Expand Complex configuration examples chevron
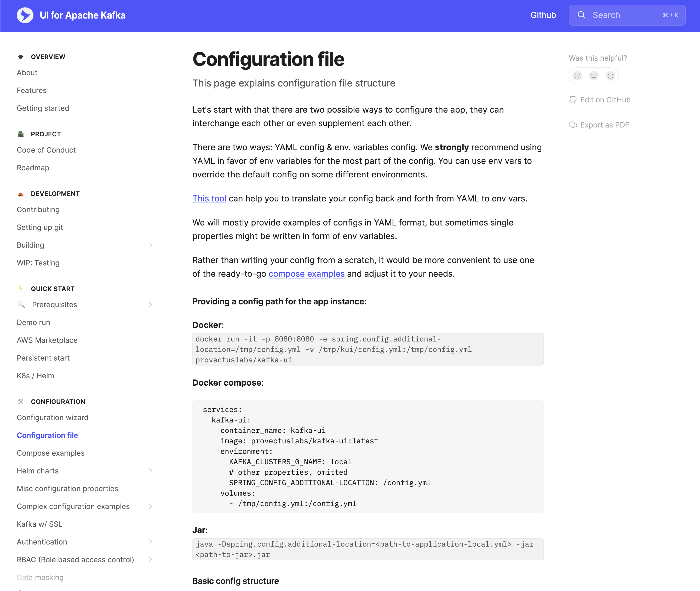 pyautogui.click(x=151, y=506)
